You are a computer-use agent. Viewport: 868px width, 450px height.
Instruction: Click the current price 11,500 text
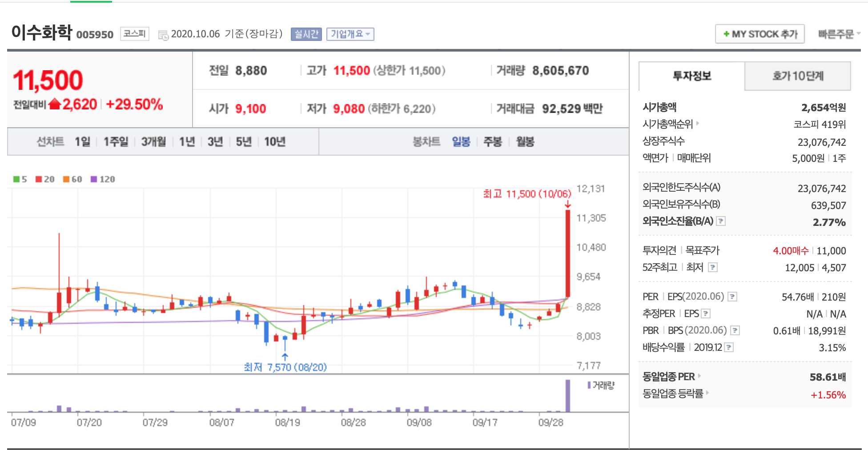(48, 80)
